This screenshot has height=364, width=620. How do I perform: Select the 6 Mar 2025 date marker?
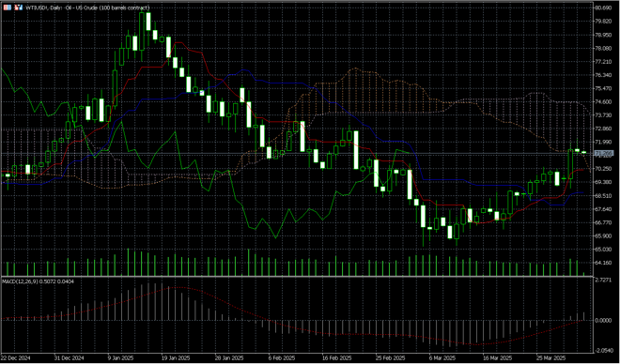pyautogui.click(x=442, y=357)
